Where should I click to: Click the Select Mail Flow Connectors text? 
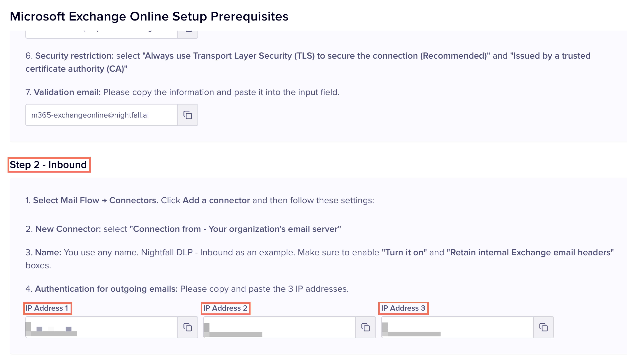[x=95, y=200]
